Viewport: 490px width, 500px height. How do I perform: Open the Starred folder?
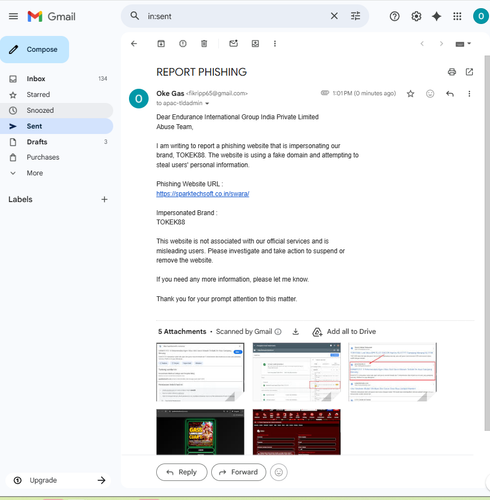57,95
